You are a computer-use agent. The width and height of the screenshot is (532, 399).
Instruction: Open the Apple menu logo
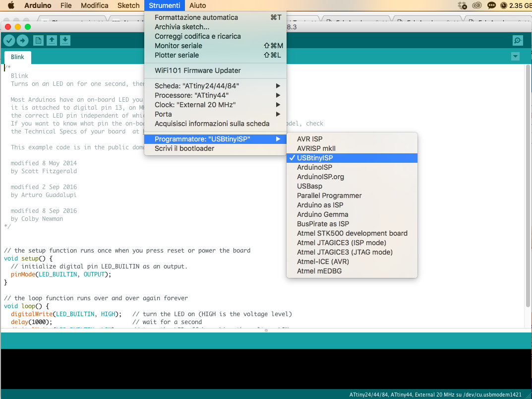[x=11, y=5]
